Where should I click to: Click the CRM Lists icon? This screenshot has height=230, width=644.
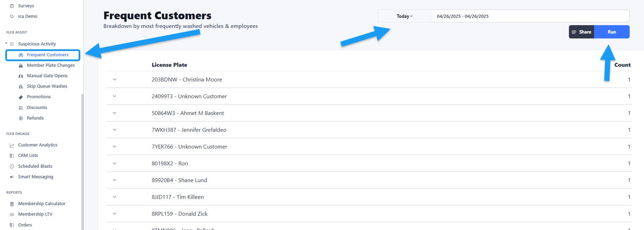(x=12, y=156)
